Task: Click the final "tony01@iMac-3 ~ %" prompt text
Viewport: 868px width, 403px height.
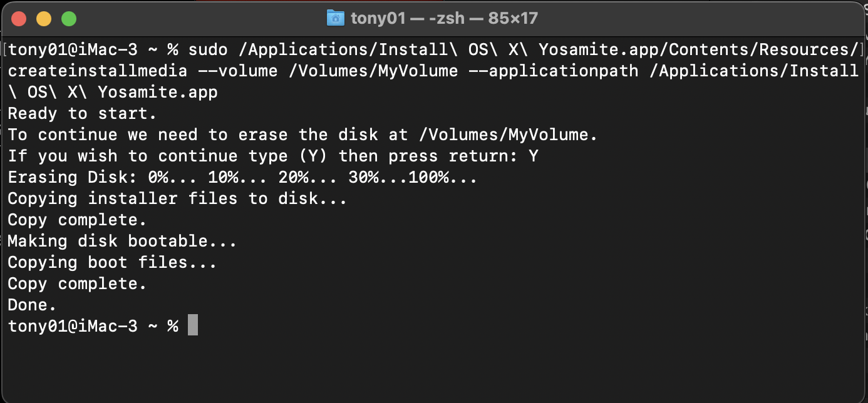Action: 93,326
